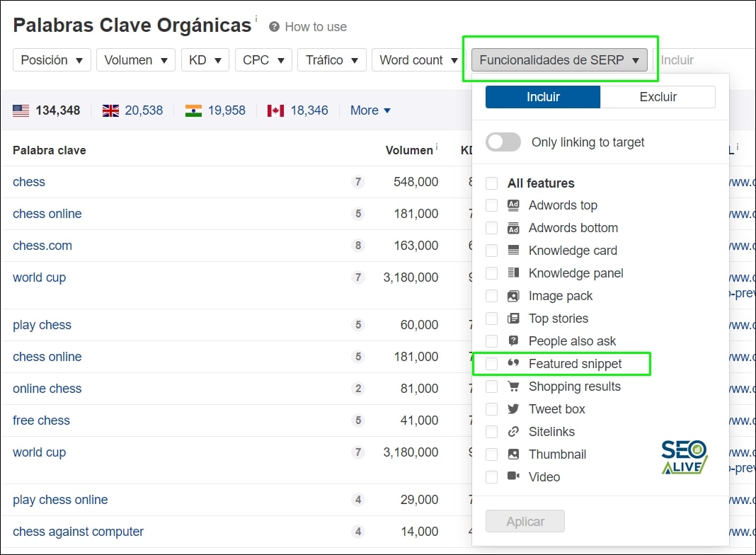756x555 pixels.
Task: Switch to the Excluir tab
Action: [x=658, y=97]
